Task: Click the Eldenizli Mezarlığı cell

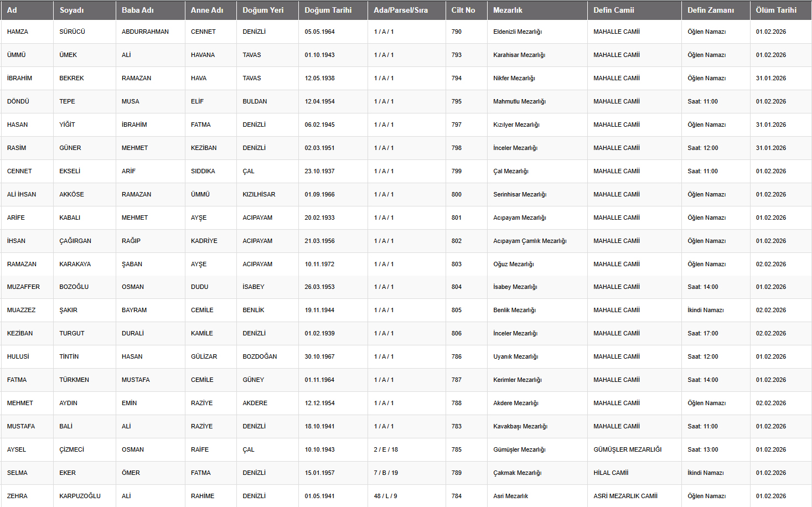Action: click(518, 32)
